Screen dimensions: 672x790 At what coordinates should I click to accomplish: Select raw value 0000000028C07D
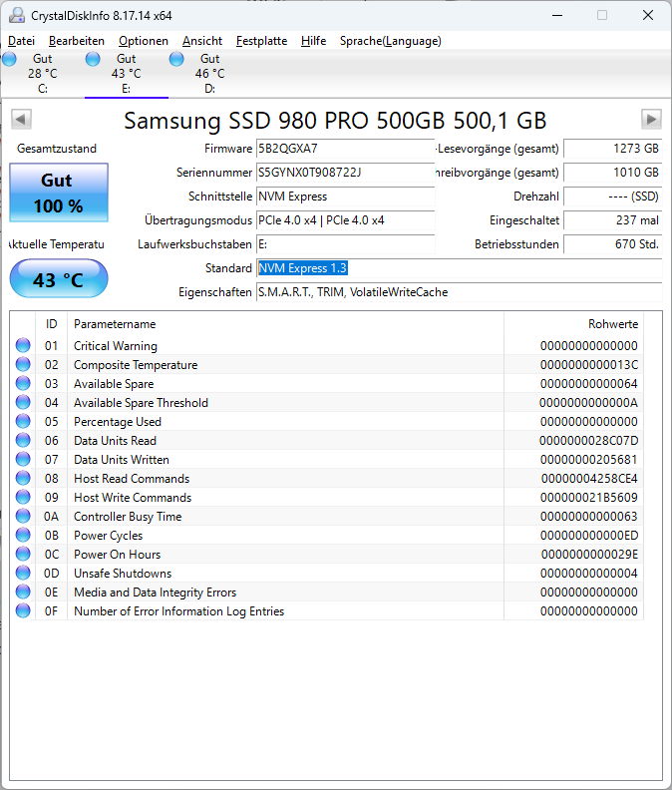click(588, 441)
